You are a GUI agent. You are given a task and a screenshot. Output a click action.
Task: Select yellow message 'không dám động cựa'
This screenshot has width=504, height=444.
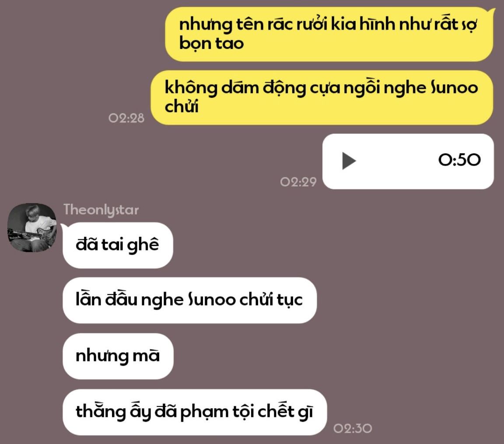pyautogui.click(x=322, y=97)
